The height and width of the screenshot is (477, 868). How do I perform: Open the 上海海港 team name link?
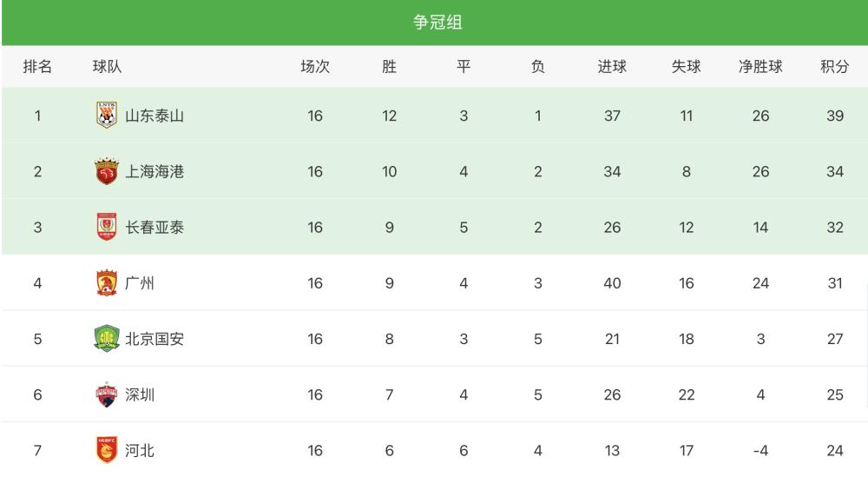pos(155,172)
